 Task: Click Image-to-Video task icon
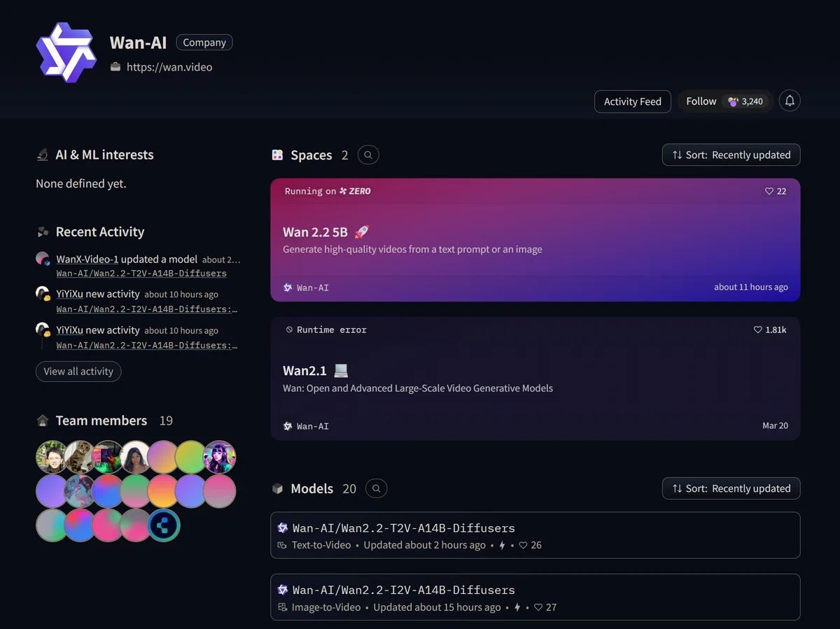tap(282, 607)
